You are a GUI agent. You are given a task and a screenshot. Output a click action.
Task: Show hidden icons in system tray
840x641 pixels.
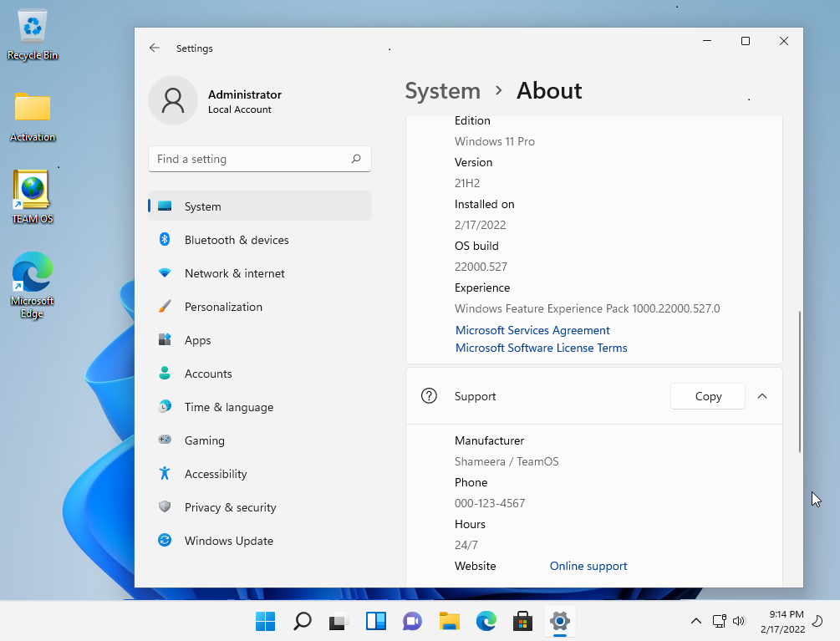(696, 621)
